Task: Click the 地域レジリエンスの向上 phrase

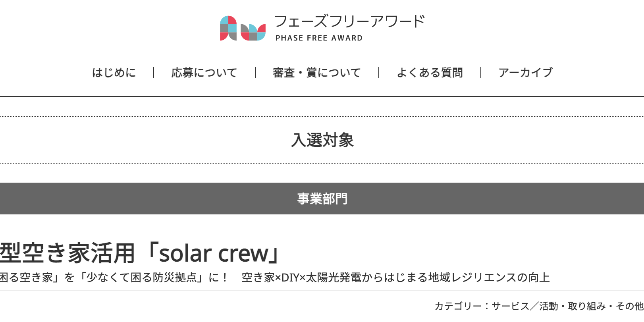Action: (489, 277)
